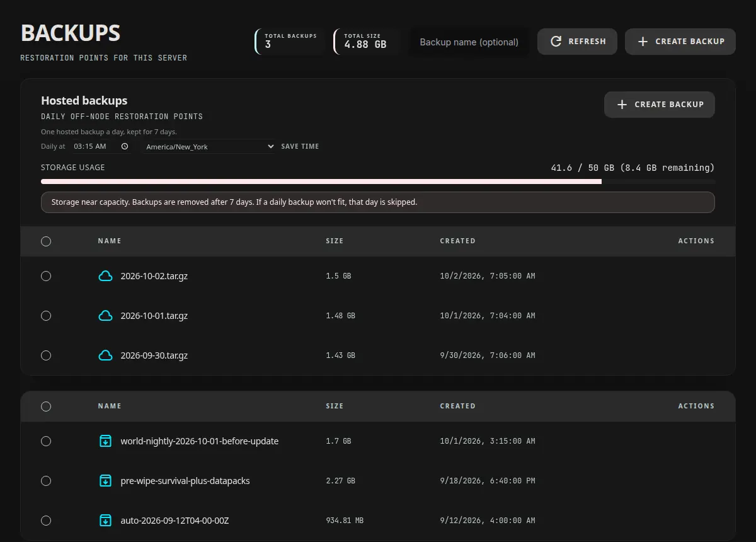The width and height of the screenshot is (756, 542).
Task: Click the top bar Create Backup button
Action: [x=680, y=42]
